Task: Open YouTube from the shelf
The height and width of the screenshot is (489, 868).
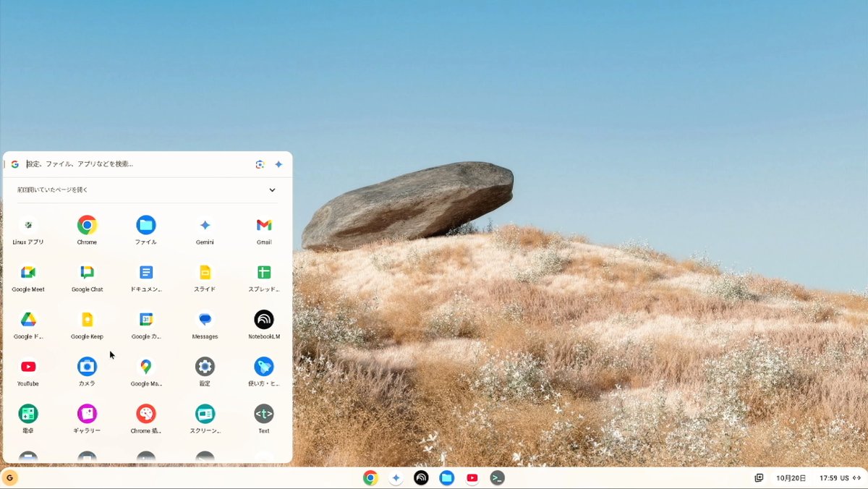Action: tap(472, 477)
